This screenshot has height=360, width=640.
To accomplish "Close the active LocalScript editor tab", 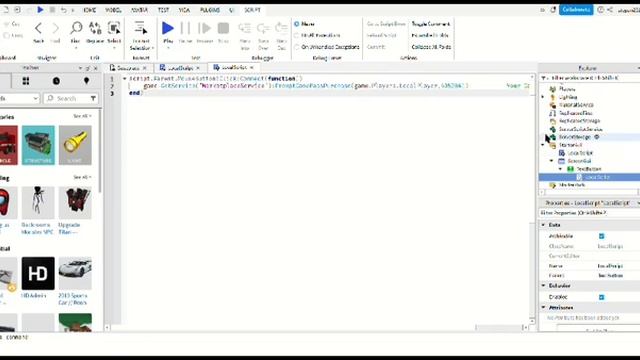I will [252, 68].
